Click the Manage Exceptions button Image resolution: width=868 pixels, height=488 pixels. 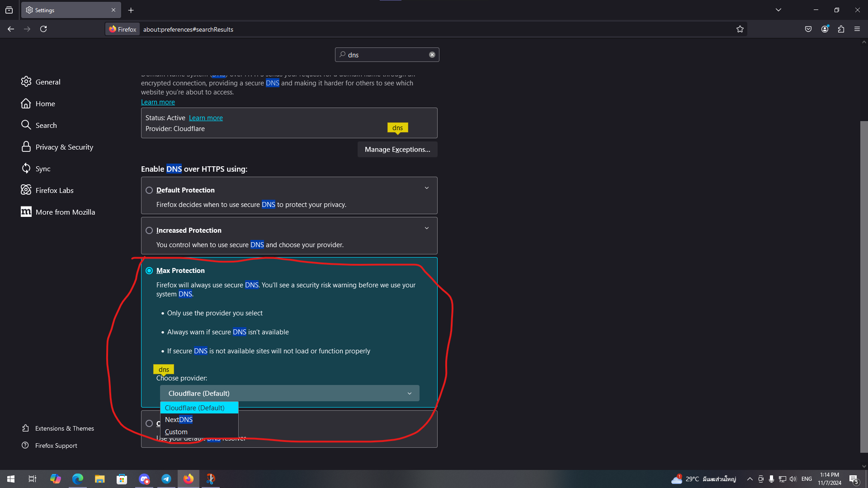(x=397, y=150)
